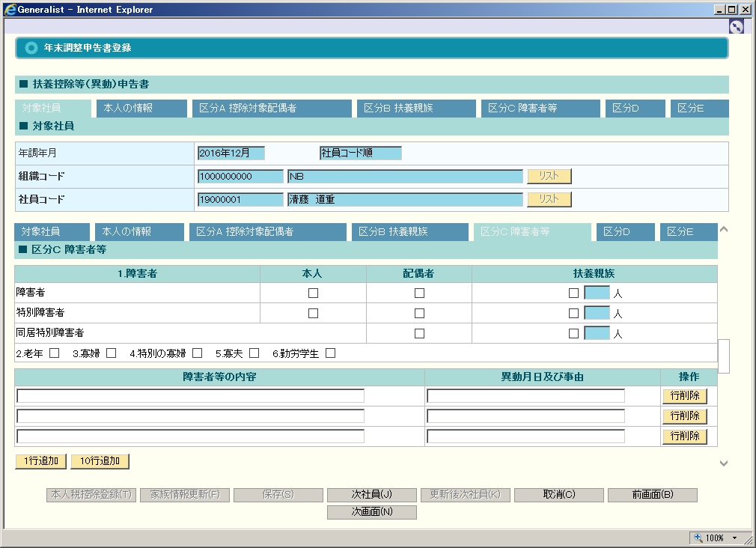The width and height of the screenshot is (756, 548).
Task: Toggle the 6.勤労学生 checkbox
Action: point(330,353)
